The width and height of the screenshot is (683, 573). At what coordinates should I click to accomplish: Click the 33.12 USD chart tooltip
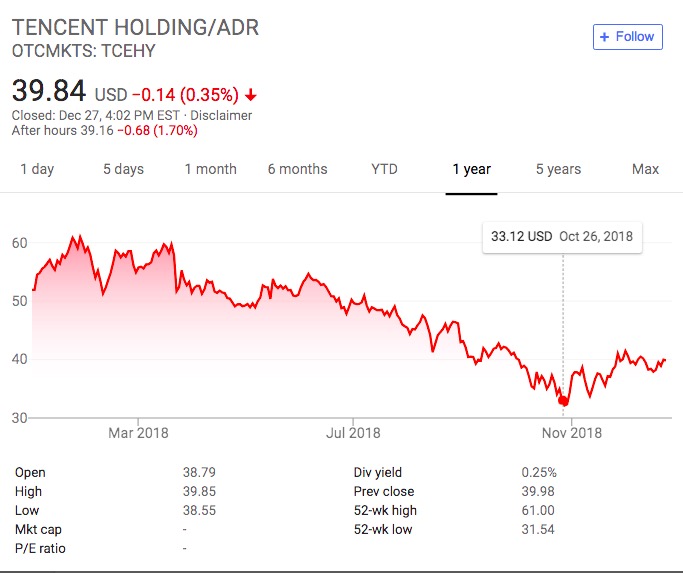click(562, 237)
